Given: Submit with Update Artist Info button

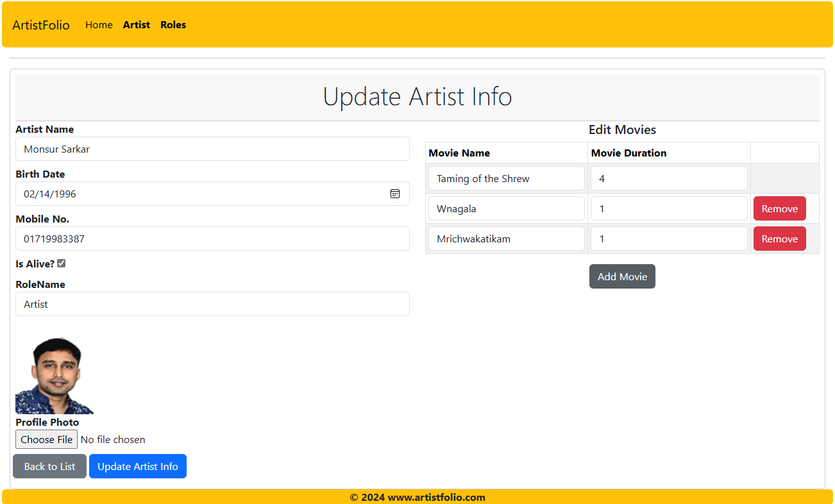Looking at the screenshot, I should coord(138,466).
